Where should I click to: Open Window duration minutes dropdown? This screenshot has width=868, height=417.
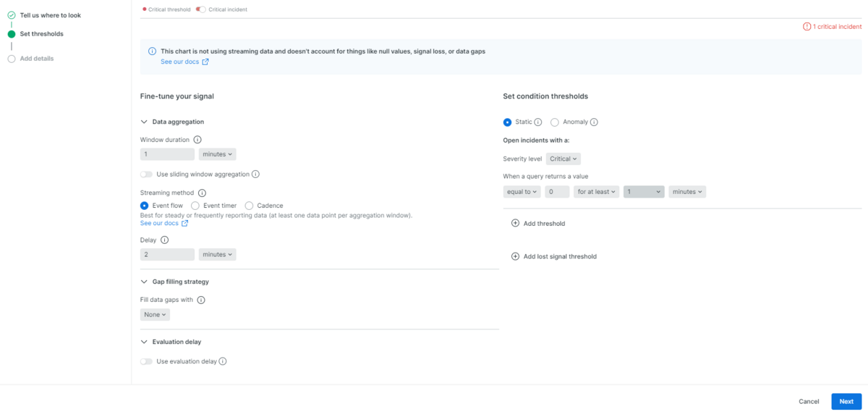[218, 154]
